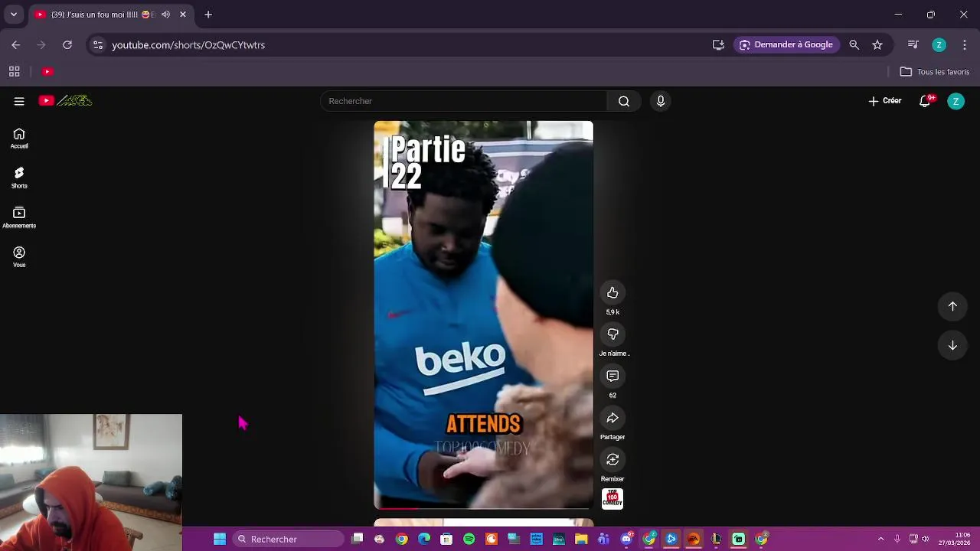This screenshot has width=980, height=551.
Task: Open Discord from the taskbar
Action: 626,540
